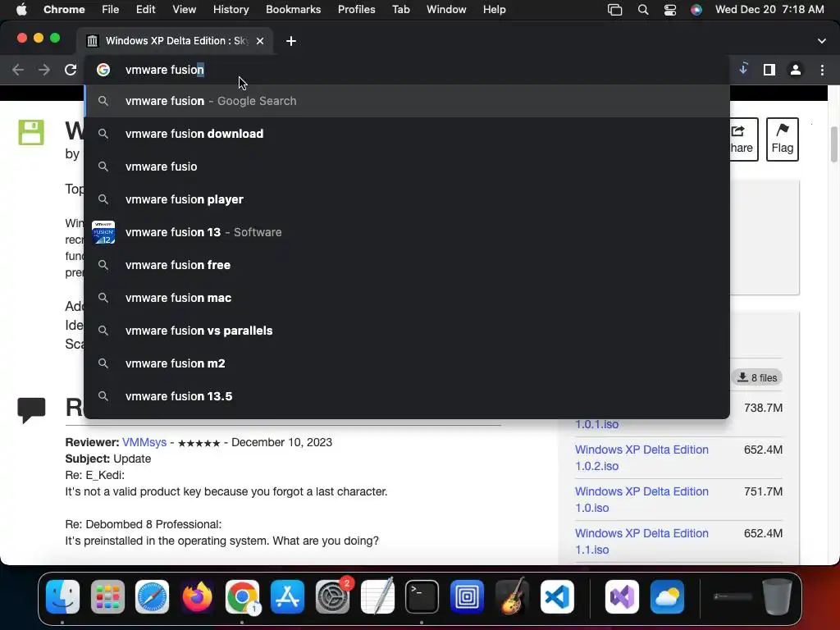
Task: Open App Store from the Dock
Action: (288, 596)
